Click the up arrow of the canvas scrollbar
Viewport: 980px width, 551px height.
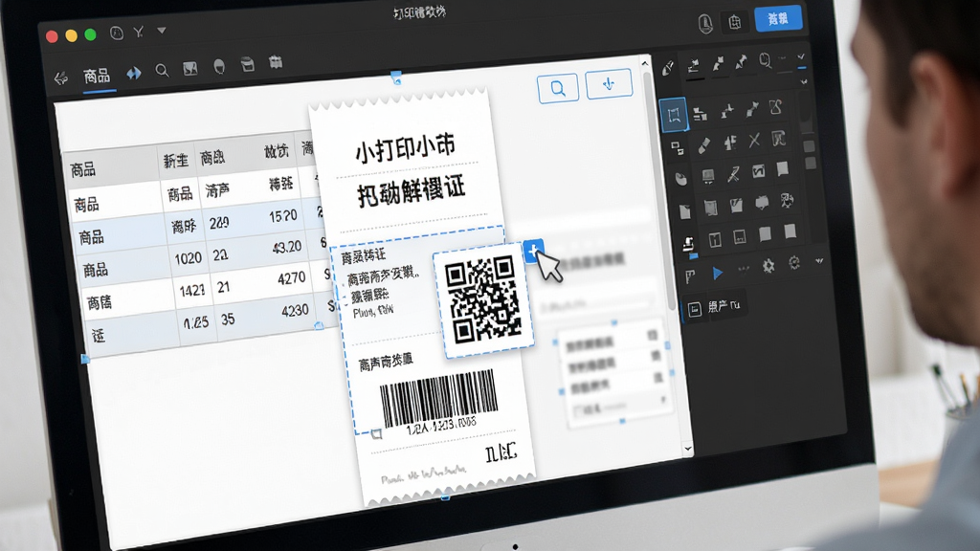(645, 63)
